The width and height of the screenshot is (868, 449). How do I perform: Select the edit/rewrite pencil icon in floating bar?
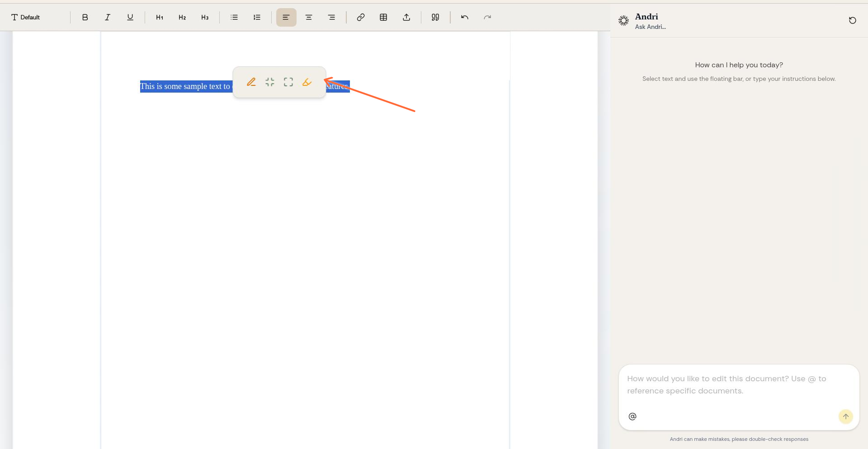251,82
